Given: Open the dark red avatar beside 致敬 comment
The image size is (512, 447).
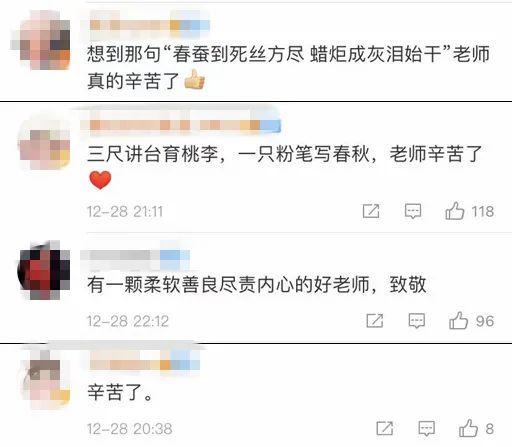Looking at the screenshot, I should point(43,271).
